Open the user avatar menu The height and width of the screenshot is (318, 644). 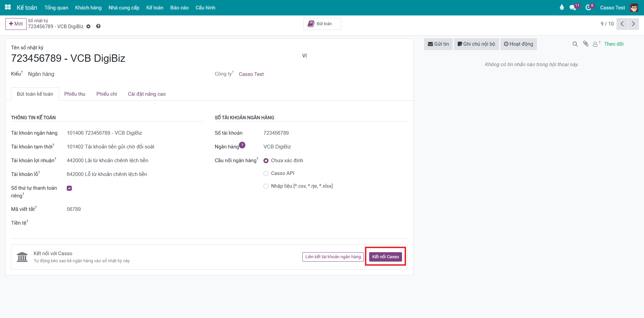[x=634, y=7]
